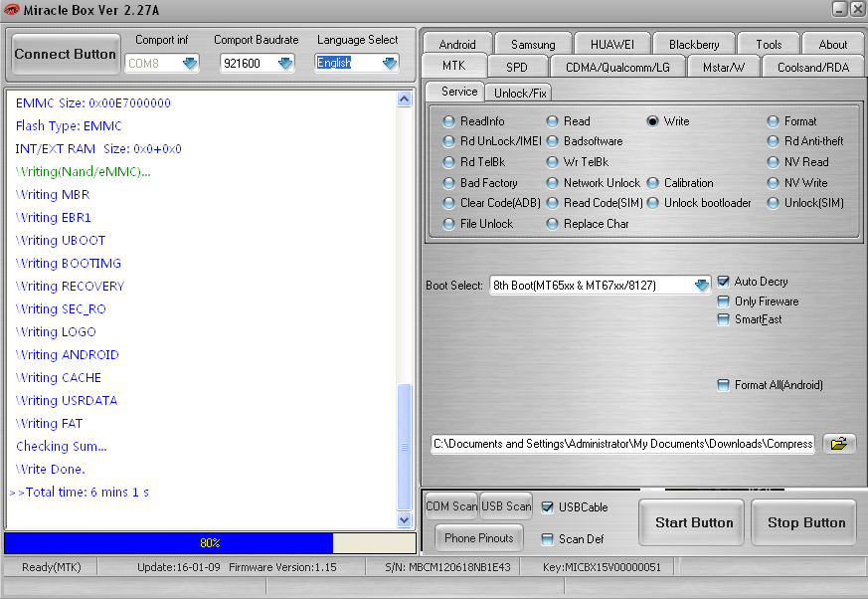868x599 pixels.
Task: Click the folder browse icon beside the file path
Action: 838,444
